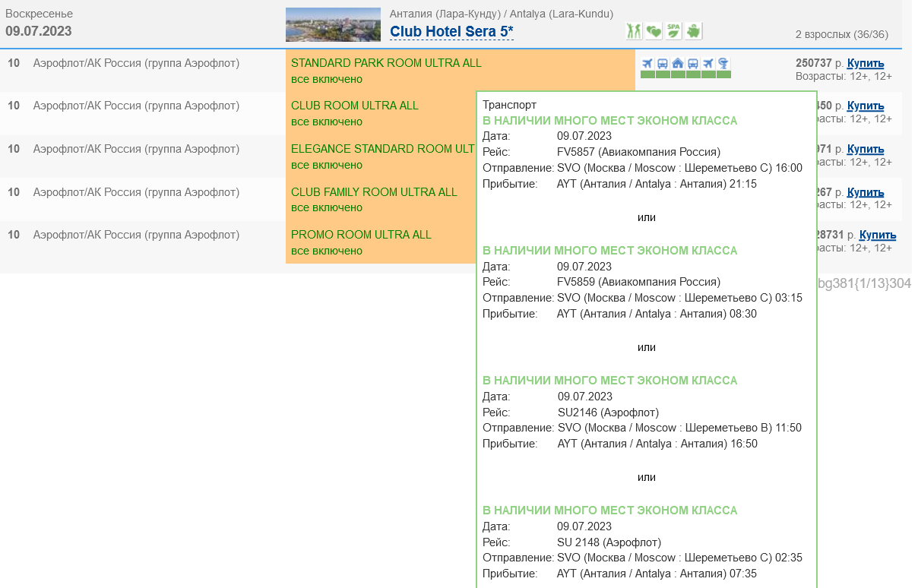The height and width of the screenshot is (588, 918).
Task: Click the blue house accommodation icon
Action: (678, 63)
